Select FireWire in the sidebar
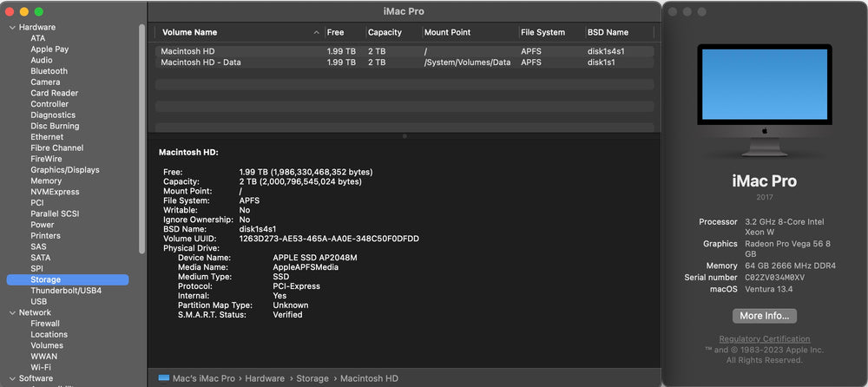Screen dimensions: 868x387 [x=46, y=159]
